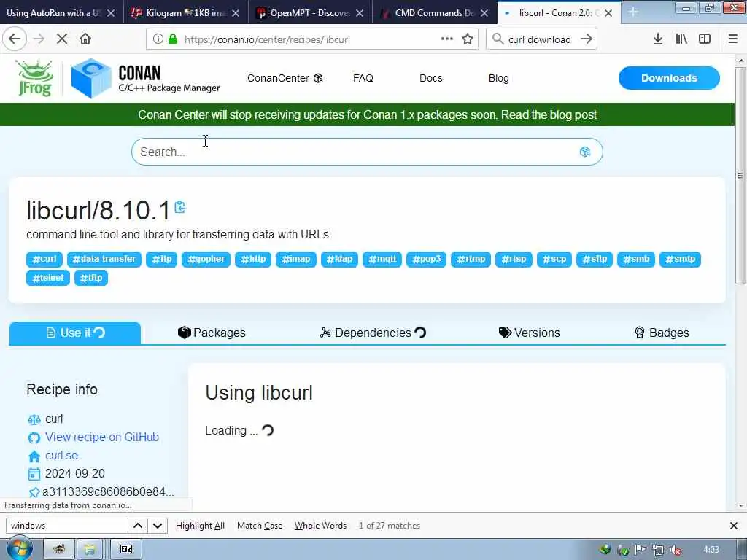Image resolution: width=747 pixels, height=560 pixels.
Task: Select the #data-transfer tag
Action: point(104,259)
